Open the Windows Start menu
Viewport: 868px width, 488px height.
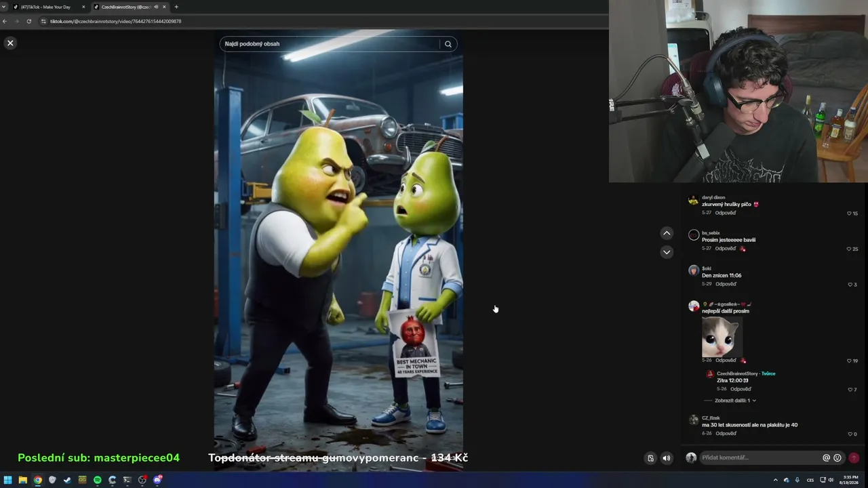coord(7,480)
